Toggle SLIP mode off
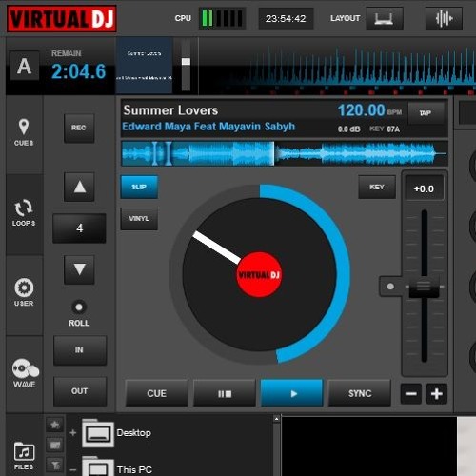Image resolution: width=476 pixels, height=476 pixels. (139, 187)
